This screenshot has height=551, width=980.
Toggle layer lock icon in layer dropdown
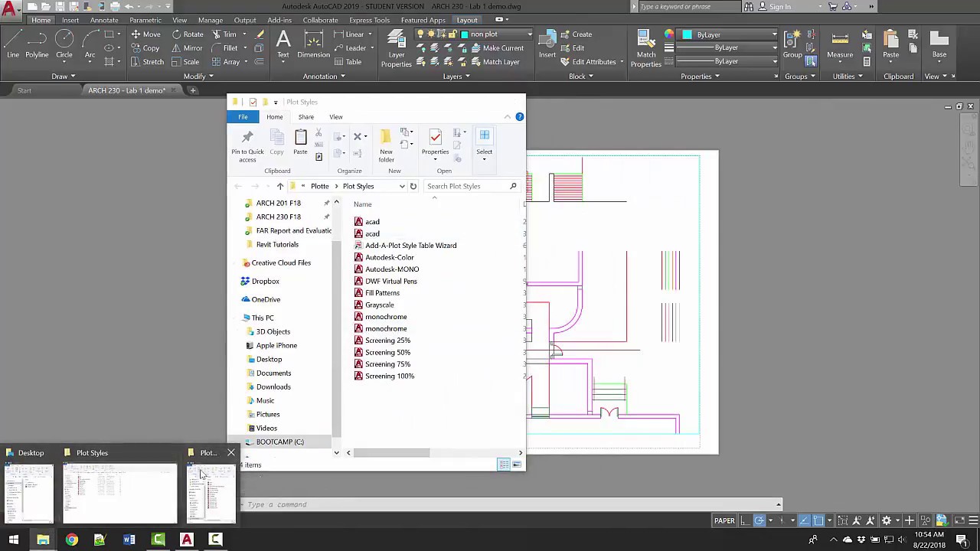(452, 34)
